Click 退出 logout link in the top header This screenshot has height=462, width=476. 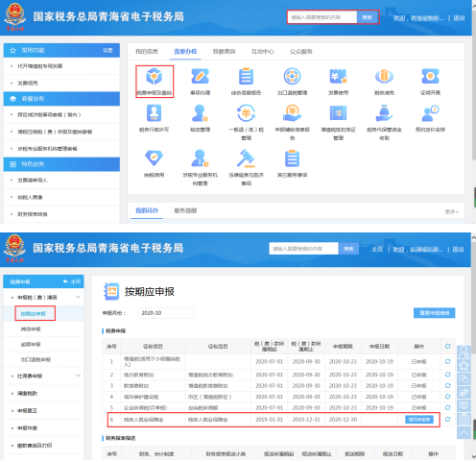[x=459, y=18]
